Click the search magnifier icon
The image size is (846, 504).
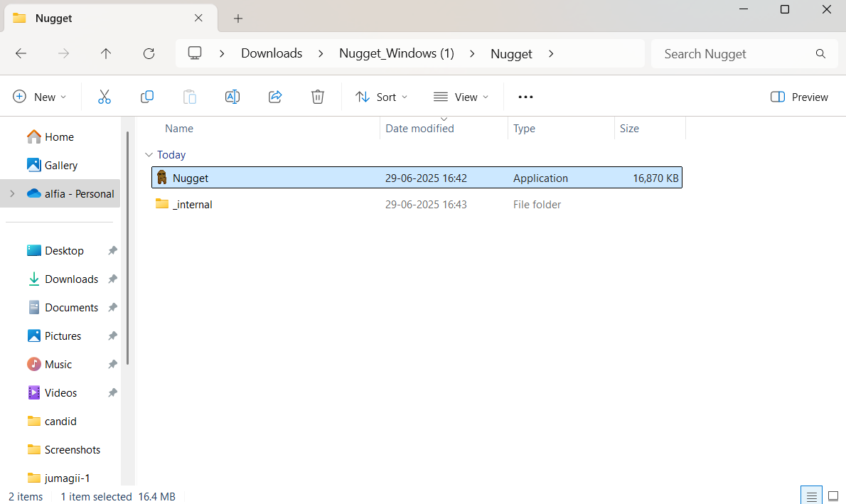[820, 53]
